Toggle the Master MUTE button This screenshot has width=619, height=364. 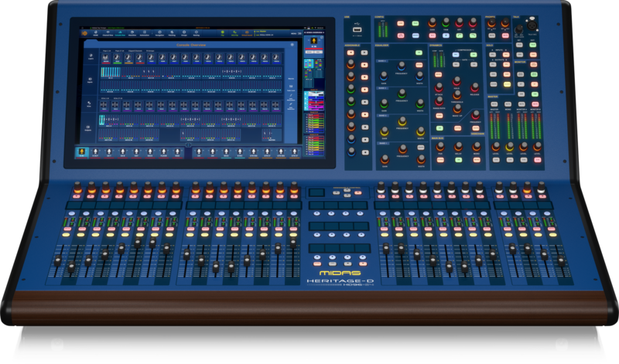click(x=494, y=104)
